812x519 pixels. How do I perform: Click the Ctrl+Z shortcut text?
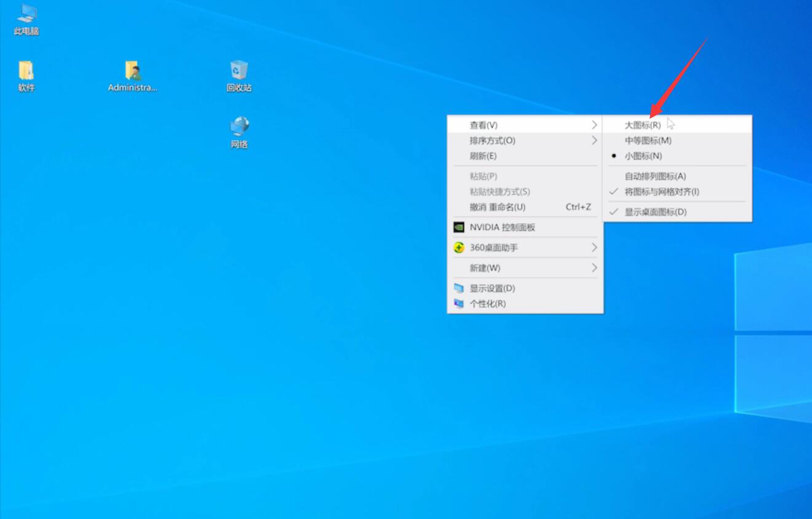pyautogui.click(x=578, y=207)
